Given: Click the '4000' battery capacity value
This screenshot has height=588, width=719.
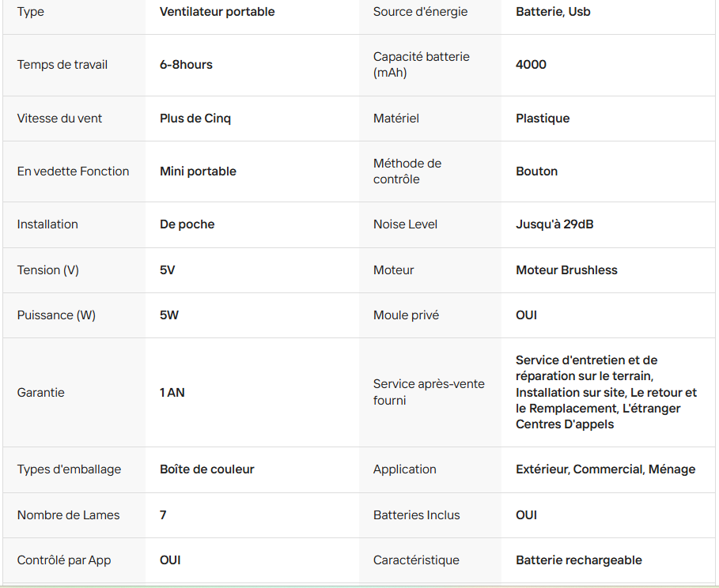Looking at the screenshot, I should [x=531, y=65].
